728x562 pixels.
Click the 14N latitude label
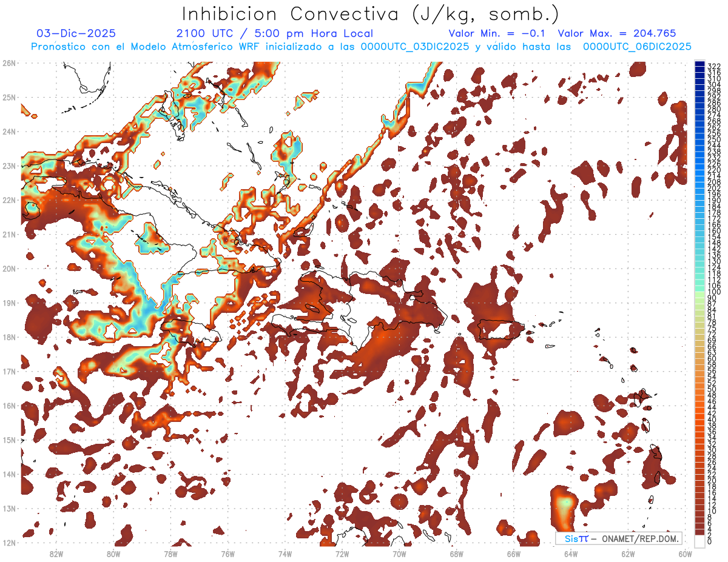pos(9,474)
